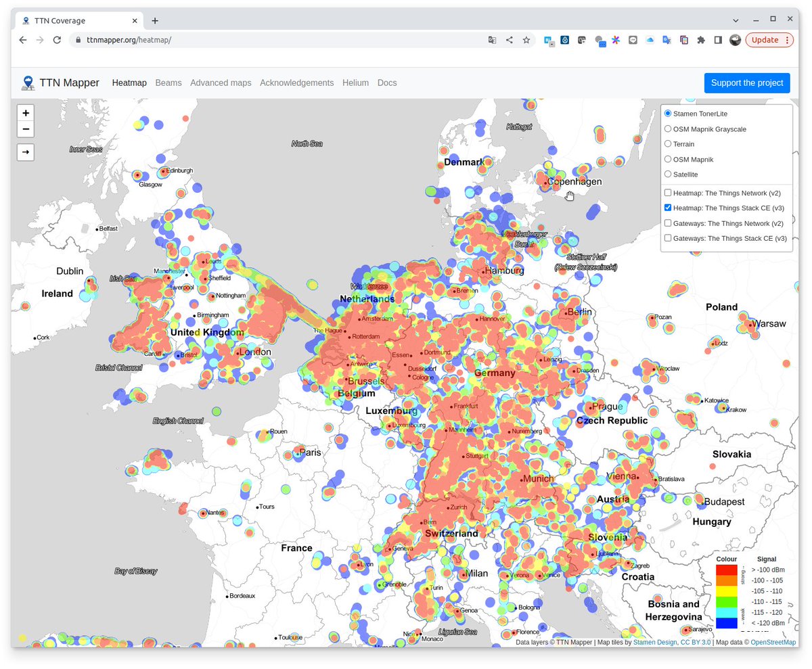Viewport: 812px width, 669px height.
Task: Click the Dublin label on the map
Action: [x=70, y=271]
